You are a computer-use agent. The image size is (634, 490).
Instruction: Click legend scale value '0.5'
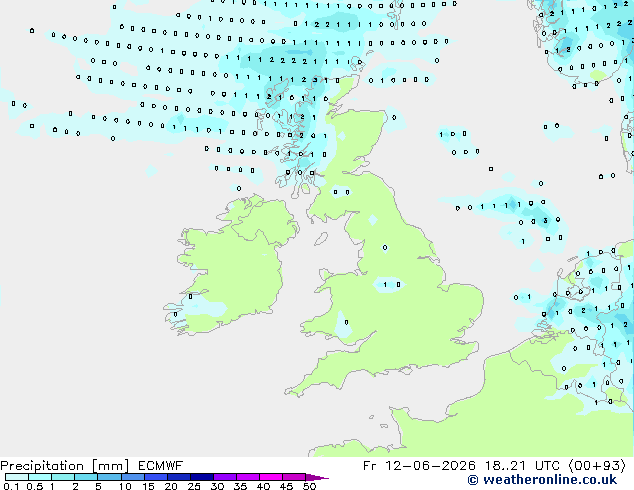click(34, 486)
